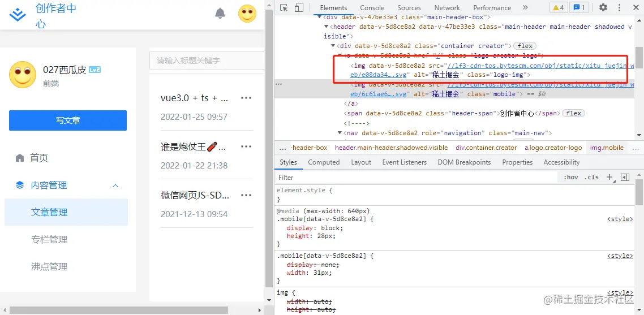Select 文章管理 in the sidebar
The height and width of the screenshot is (315, 644).
click(x=66, y=212)
